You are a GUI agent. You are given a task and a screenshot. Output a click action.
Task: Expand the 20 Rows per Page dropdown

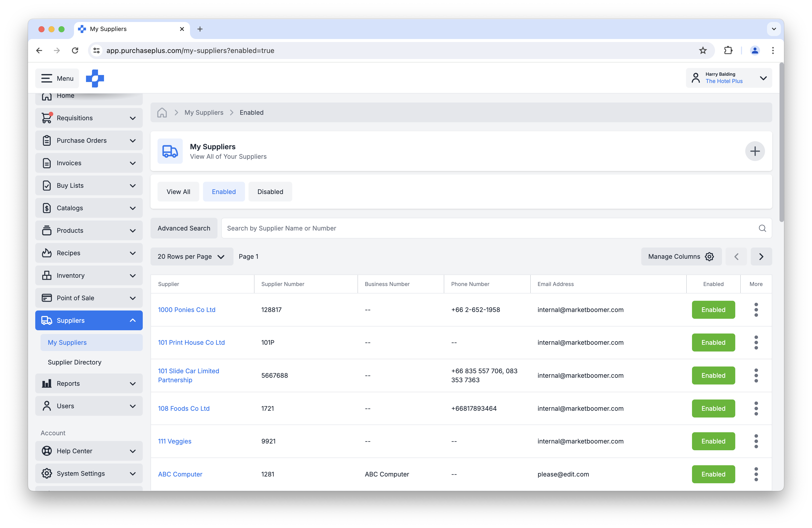click(x=191, y=256)
